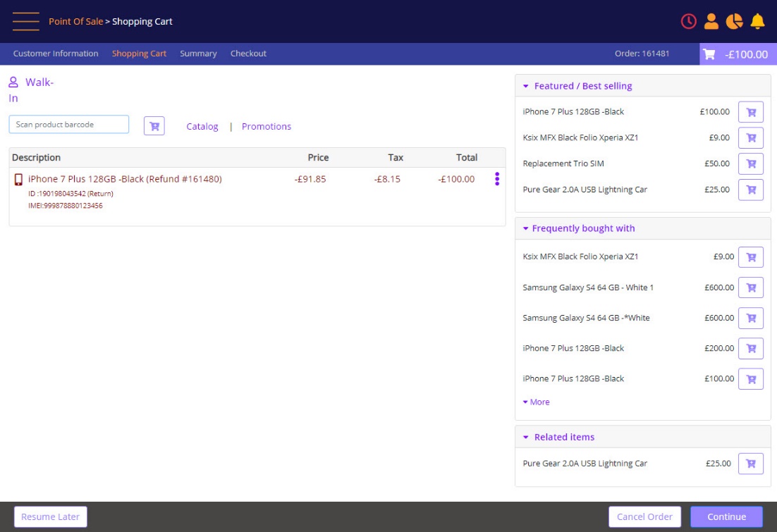Click Replacement Trio SIM product name

point(563,163)
